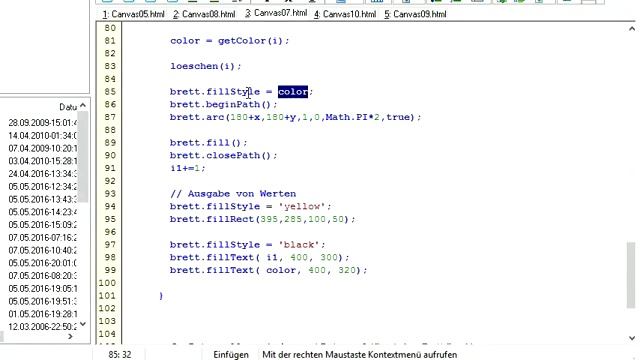Click the file list scroll right arrow
This screenshot has width=640, height=360.
(70, 336)
